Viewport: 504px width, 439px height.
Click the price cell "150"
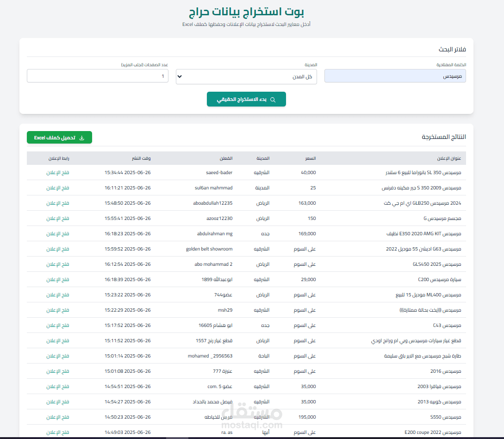tap(312, 219)
